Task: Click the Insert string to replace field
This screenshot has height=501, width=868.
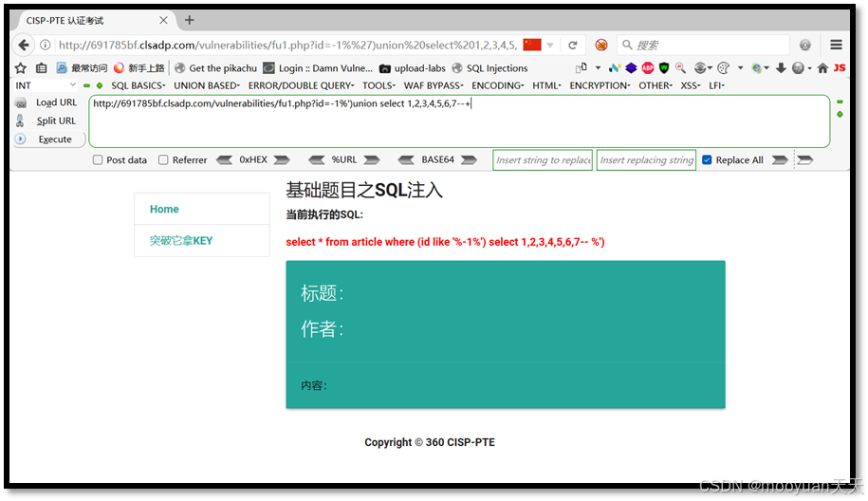Action: pos(543,160)
